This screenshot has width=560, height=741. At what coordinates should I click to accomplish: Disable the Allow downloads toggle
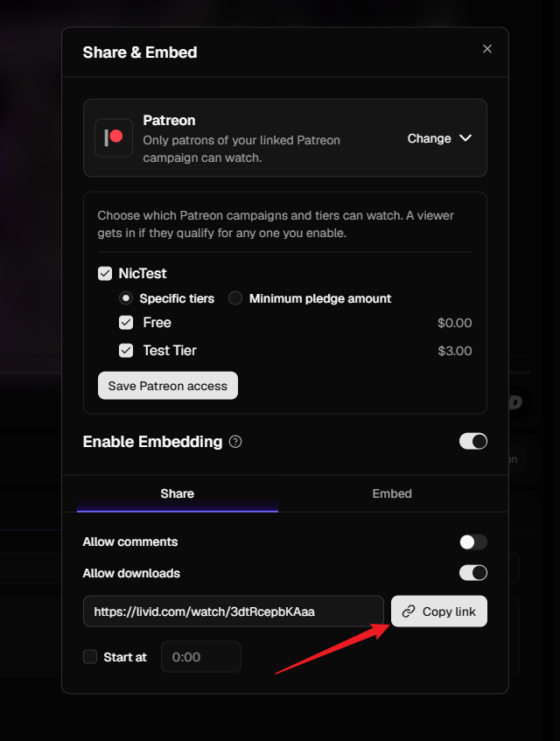473,573
